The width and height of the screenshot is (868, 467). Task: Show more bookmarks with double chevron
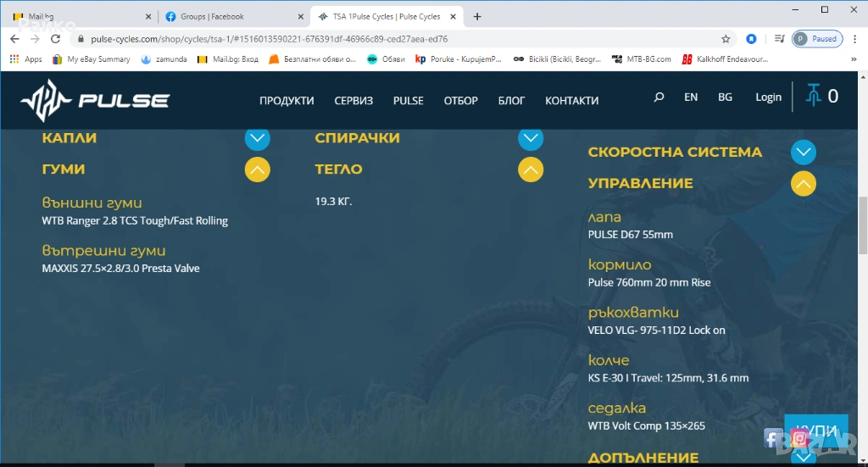pos(854,59)
